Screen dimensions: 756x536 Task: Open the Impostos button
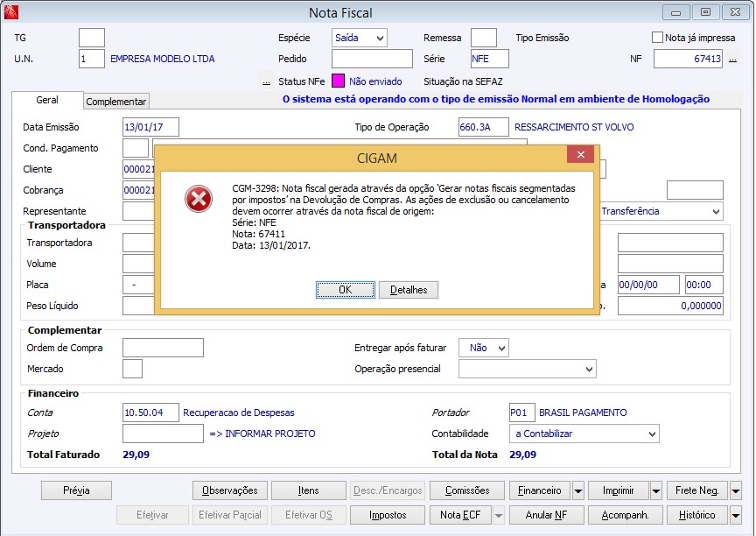click(388, 515)
